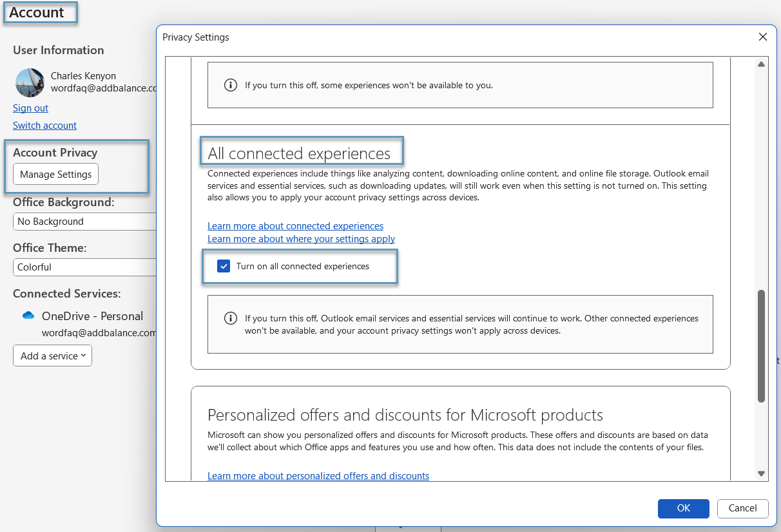Open the Office Background dropdown
The image size is (781, 532).
84,222
